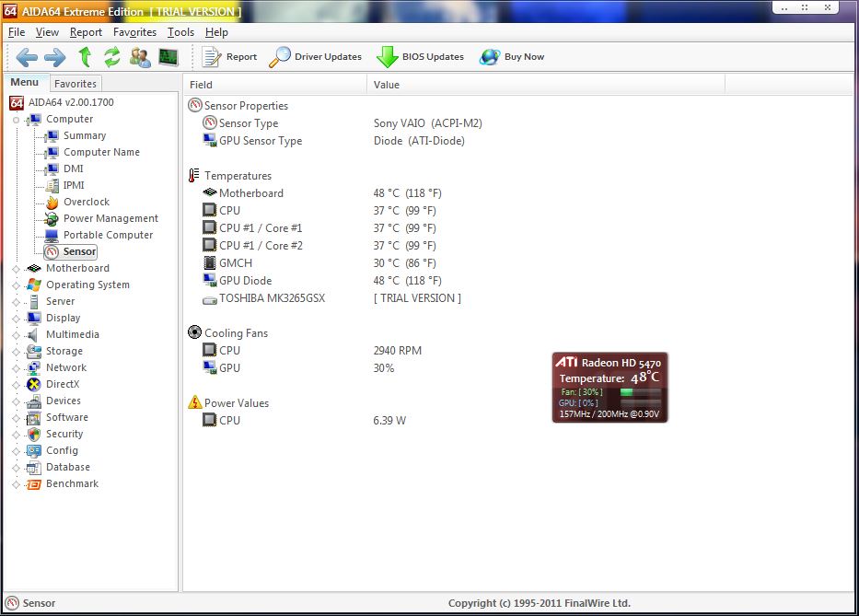859x616 pixels.
Task: Select the Software tree item
Action: 67,418
